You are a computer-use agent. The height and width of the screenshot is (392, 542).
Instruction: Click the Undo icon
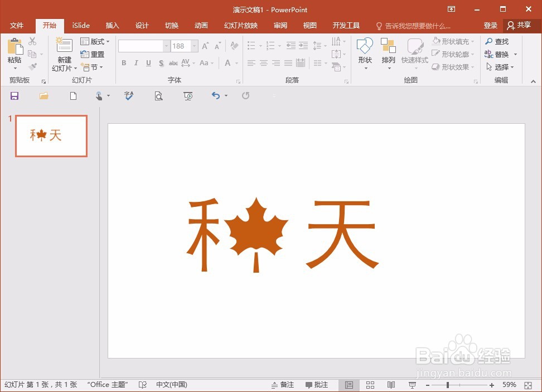(x=216, y=95)
